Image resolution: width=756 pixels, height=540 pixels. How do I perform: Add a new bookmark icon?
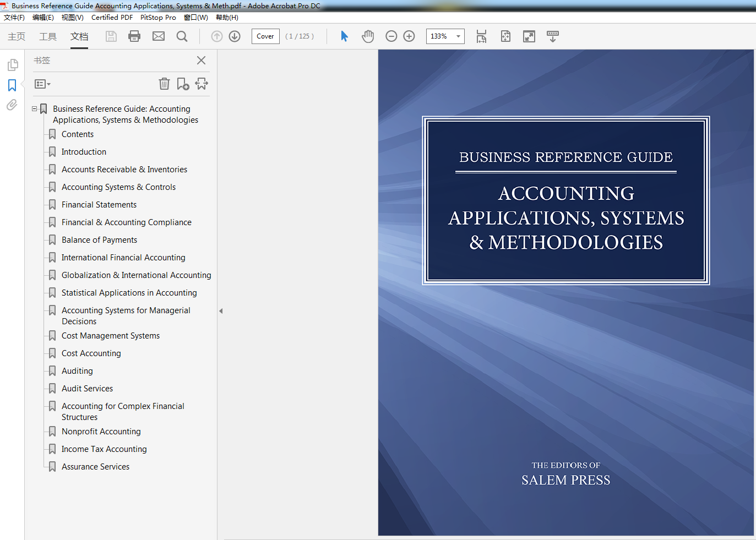click(x=183, y=84)
